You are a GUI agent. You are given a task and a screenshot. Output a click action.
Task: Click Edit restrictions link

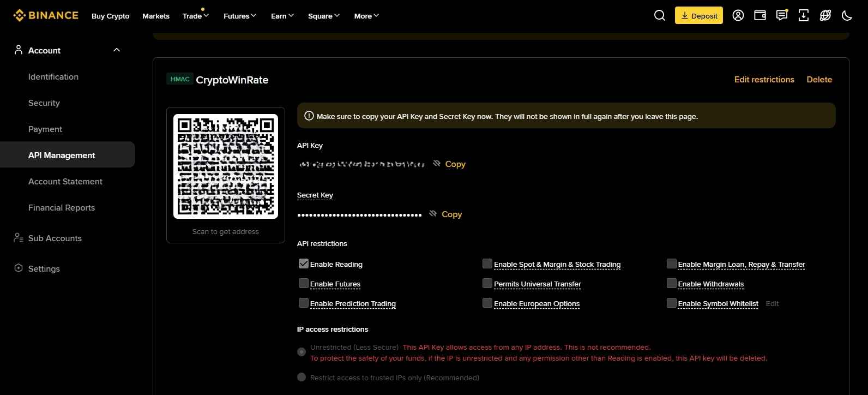tap(764, 80)
